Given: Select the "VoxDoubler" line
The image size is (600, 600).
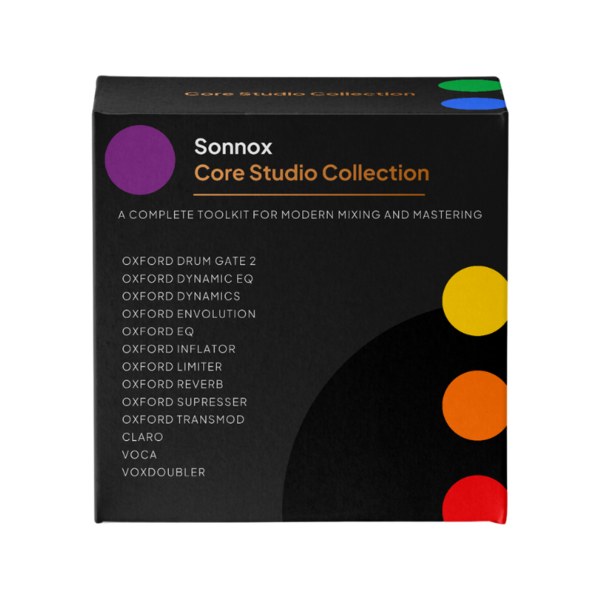Looking at the screenshot, I should [x=163, y=472].
